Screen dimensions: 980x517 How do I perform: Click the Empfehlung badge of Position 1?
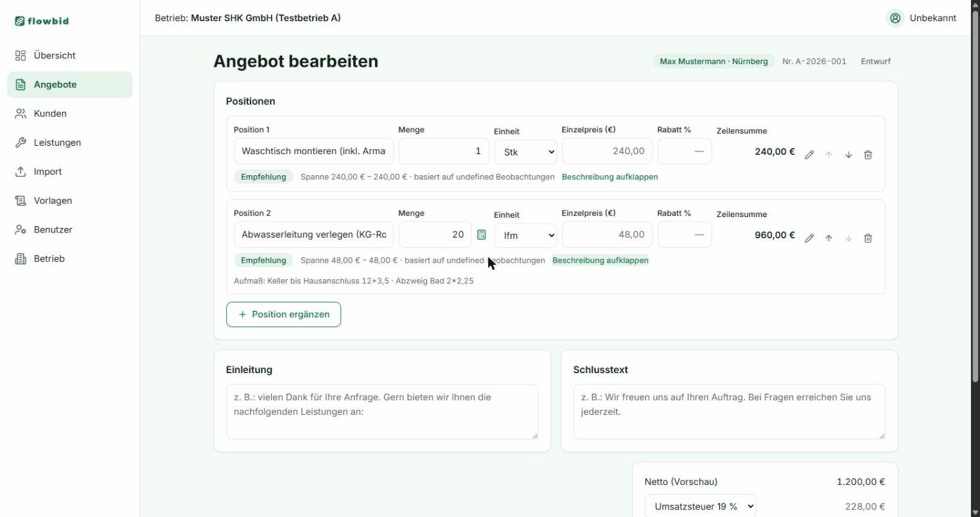263,177
